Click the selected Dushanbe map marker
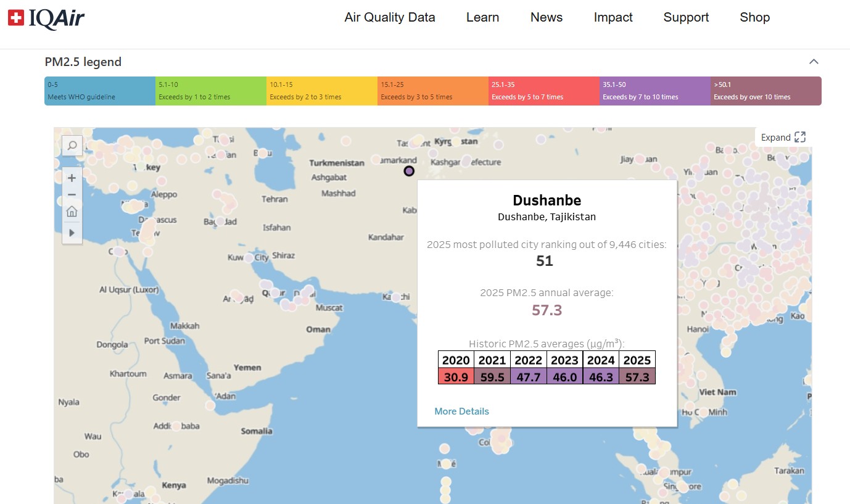 pos(409,171)
